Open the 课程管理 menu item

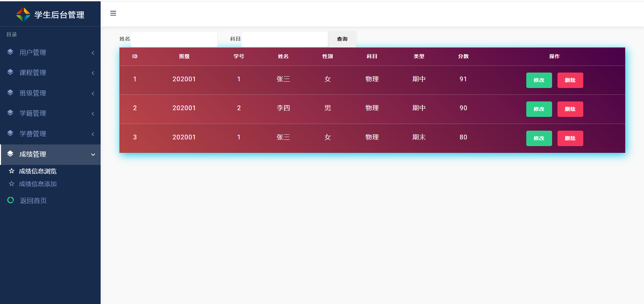click(50, 73)
